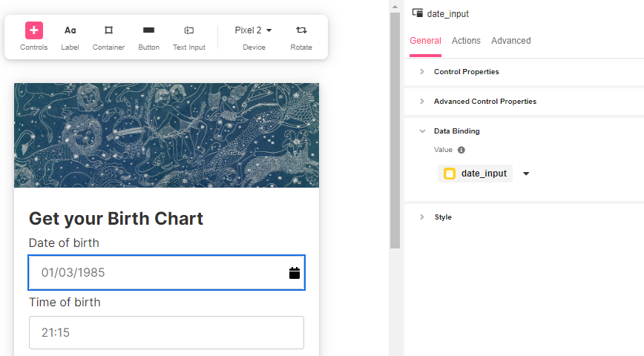Viewport: 644px width, 356px height.
Task: Select the Label tool icon
Action: click(x=70, y=30)
